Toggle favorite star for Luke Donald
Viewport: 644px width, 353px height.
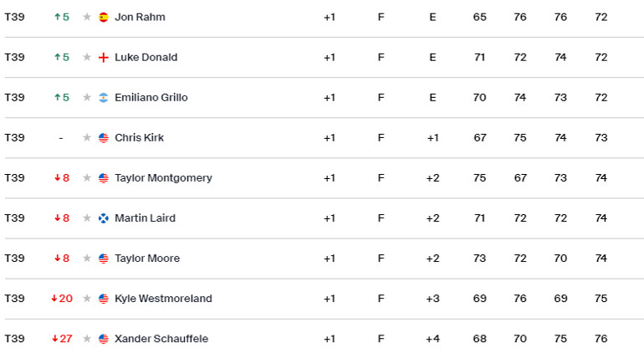87,57
